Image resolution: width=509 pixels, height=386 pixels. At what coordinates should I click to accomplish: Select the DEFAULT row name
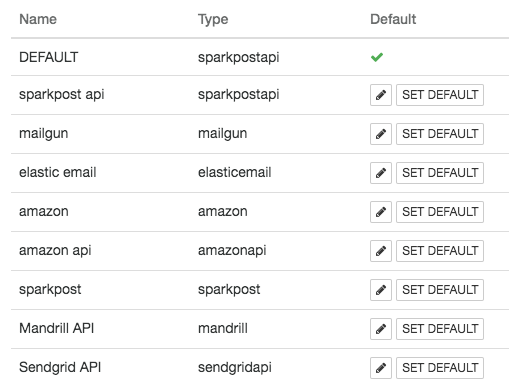(49, 57)
